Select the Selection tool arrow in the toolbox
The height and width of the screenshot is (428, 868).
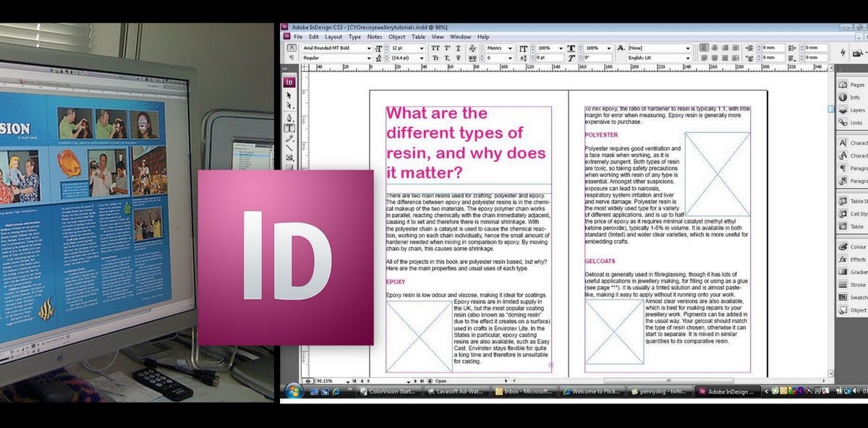coord(289,95)
